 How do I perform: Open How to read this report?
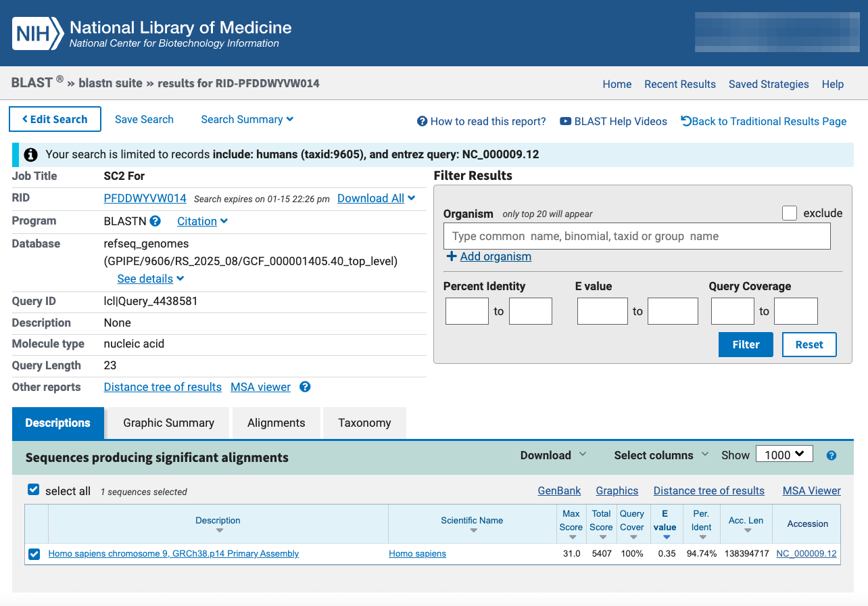point(481,121)
